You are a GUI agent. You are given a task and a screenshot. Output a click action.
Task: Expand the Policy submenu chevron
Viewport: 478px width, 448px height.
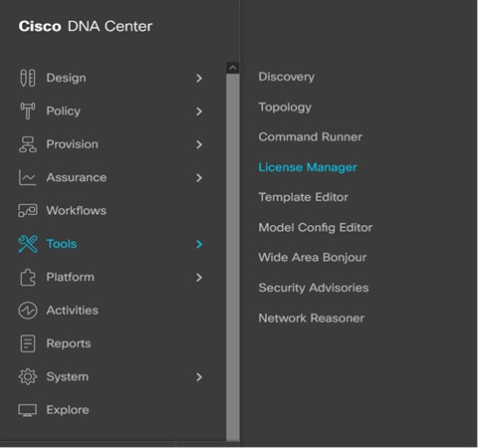tap(199, 112)
